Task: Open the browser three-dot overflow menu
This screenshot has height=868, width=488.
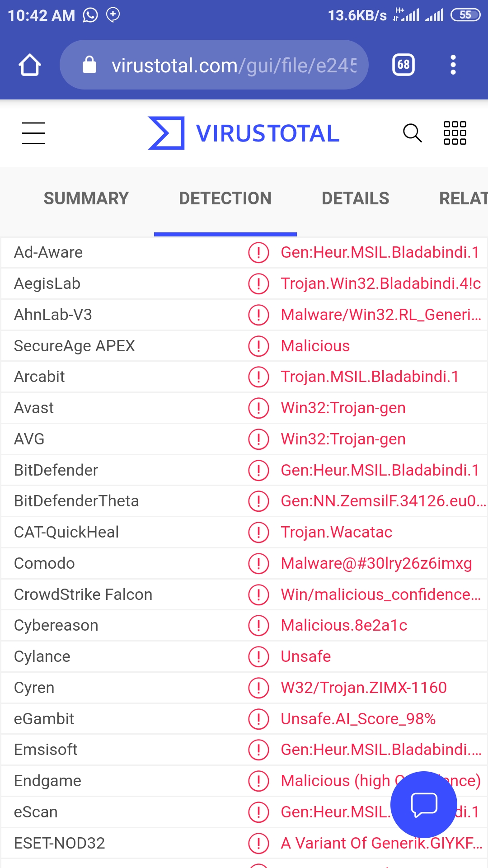Action: [453, 65]
